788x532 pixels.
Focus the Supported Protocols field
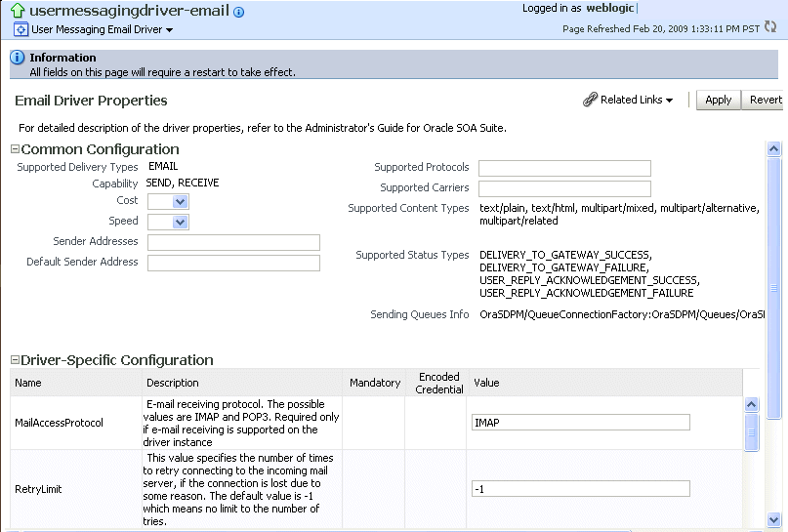pyautogui.click(x=564, y=168)
